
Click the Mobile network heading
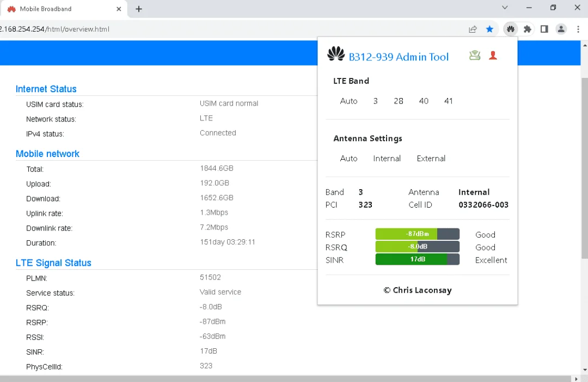coord(47,154)
